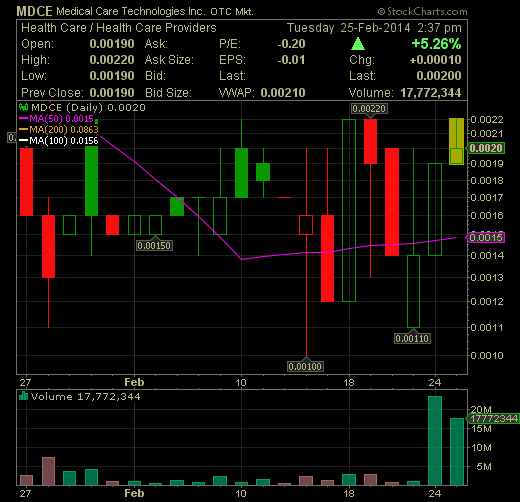Click the 20M label on volume axis
The width and height of the screenshot is (520, 502).
(481, 409)
